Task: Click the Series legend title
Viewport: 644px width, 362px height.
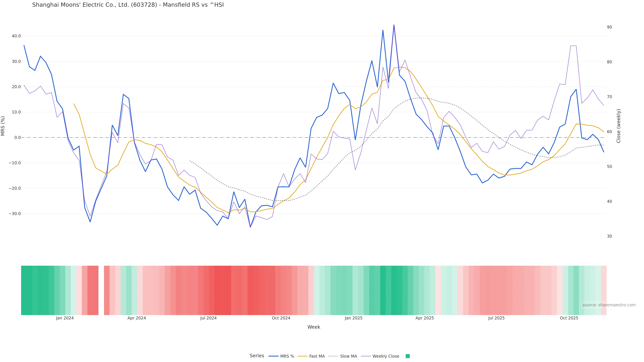Action: (x=257, y=356)
